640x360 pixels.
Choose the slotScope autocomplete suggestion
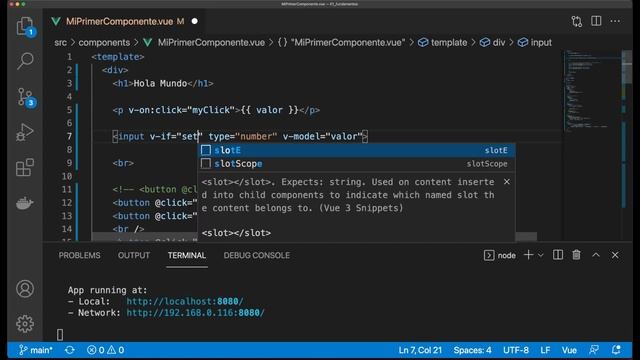click(356, 164)
